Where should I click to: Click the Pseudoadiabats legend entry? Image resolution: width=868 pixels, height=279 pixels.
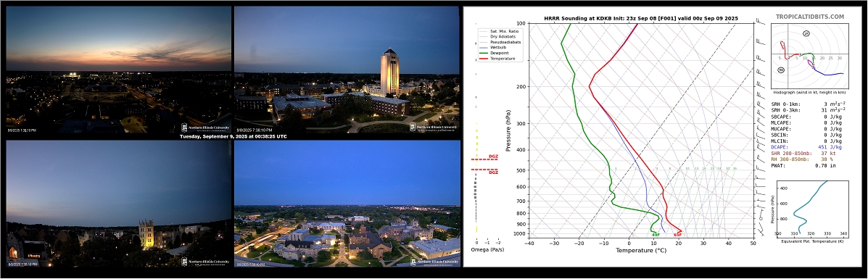coord(500,42)
